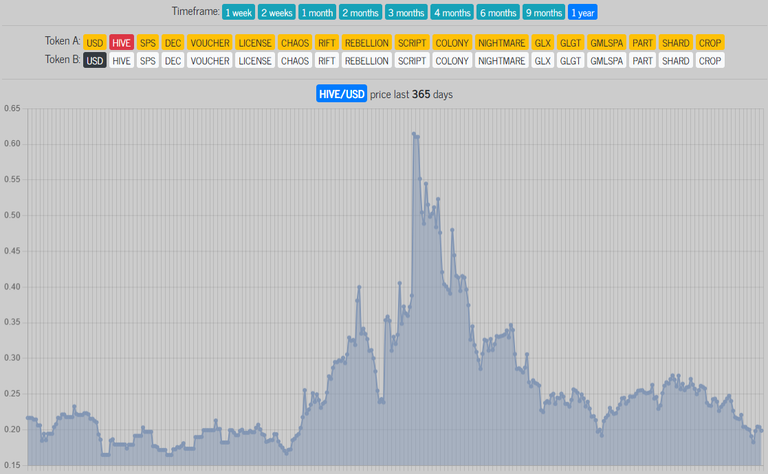Set Token A to LICENSE

coord(255,43)
